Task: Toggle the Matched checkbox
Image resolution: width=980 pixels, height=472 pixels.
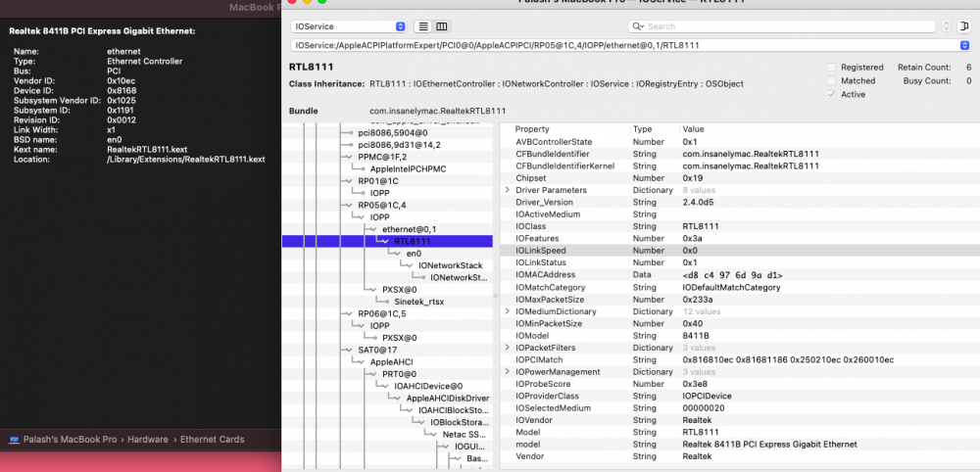Action: point(831,81)
